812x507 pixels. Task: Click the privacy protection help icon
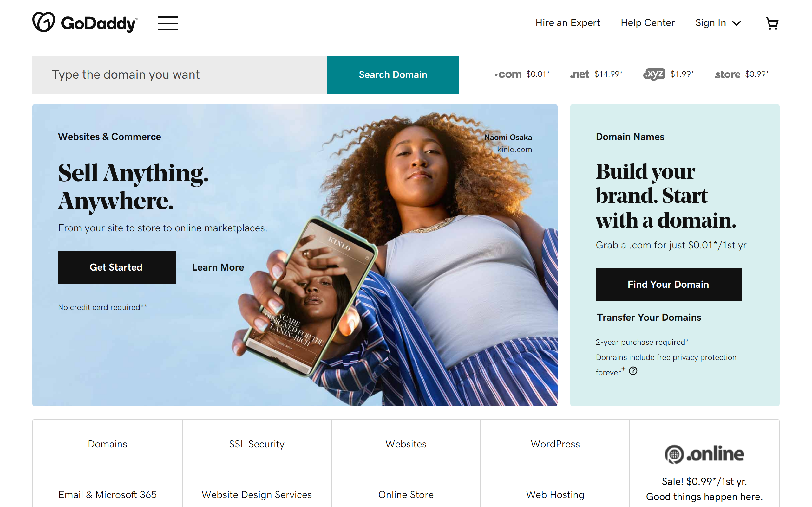click(x=633, y=371)
